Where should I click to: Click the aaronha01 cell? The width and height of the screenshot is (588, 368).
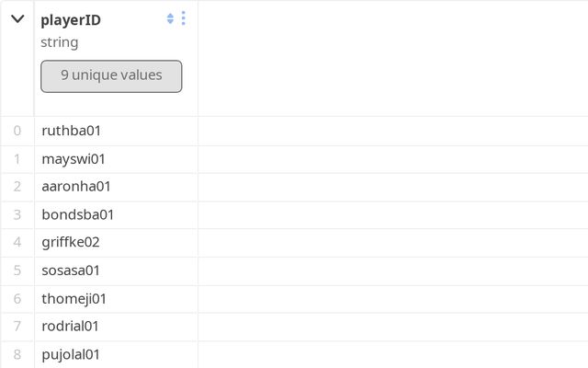coord(76,187)
